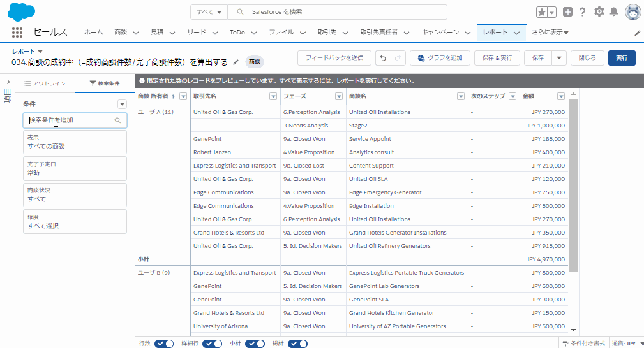Open 条件 filters dropdown arrow
The height and width of the screenshot is (348, 644).
point(122,105)
